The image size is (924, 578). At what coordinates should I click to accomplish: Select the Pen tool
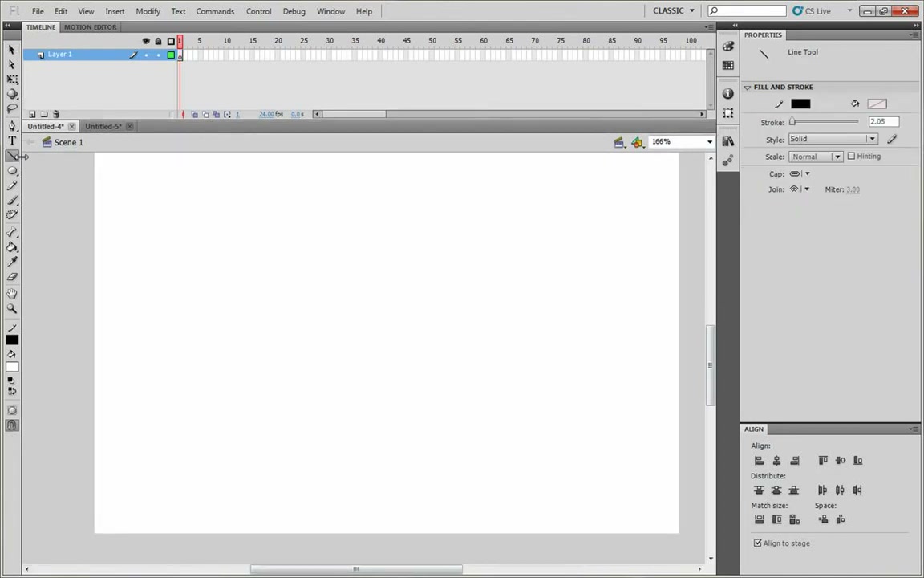click(x=12, y=125)
